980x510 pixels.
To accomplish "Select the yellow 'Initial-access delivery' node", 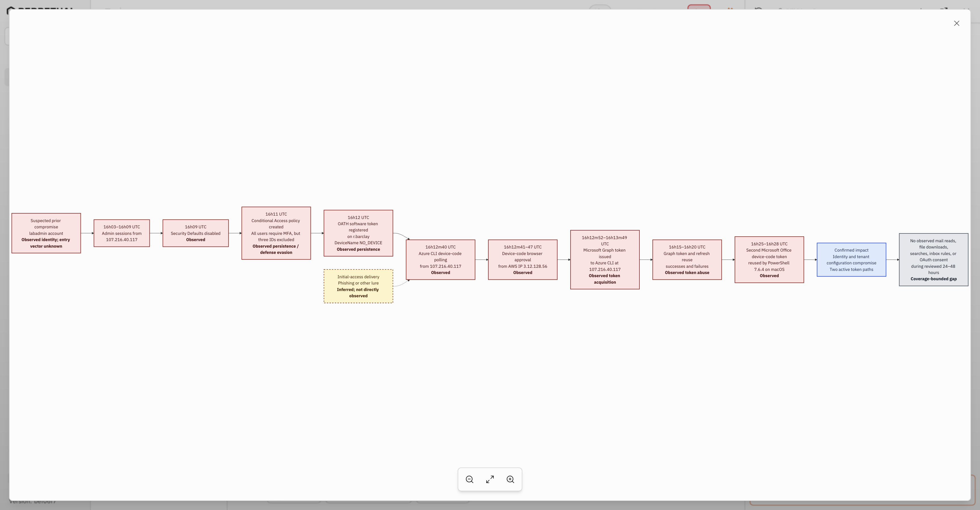I will (358, 286).
